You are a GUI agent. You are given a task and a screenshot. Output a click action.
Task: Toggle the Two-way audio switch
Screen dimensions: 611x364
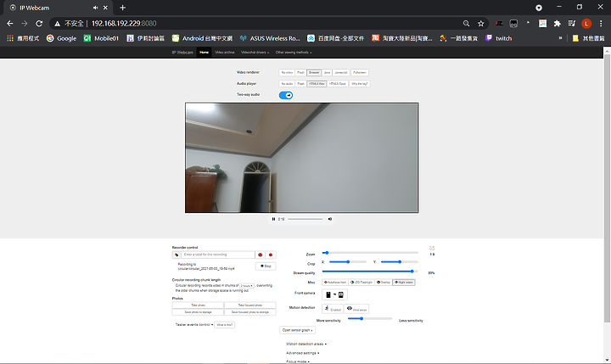(x=286, y=95)
